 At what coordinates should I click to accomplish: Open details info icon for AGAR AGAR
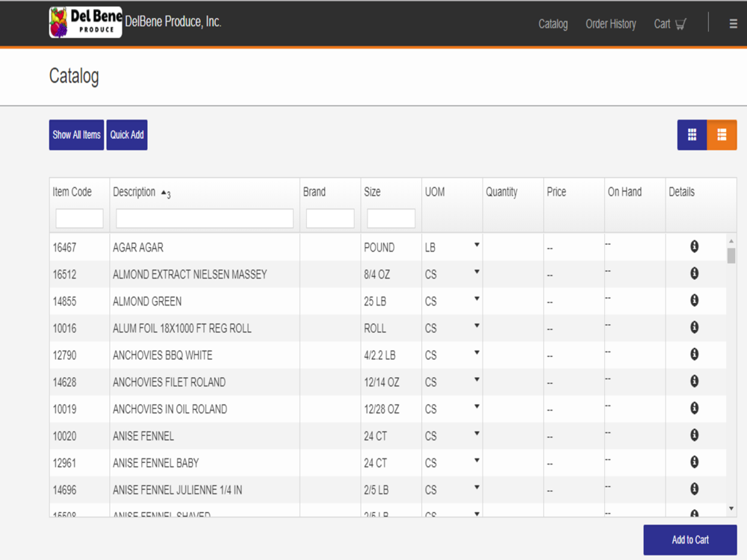pos(694,246)
